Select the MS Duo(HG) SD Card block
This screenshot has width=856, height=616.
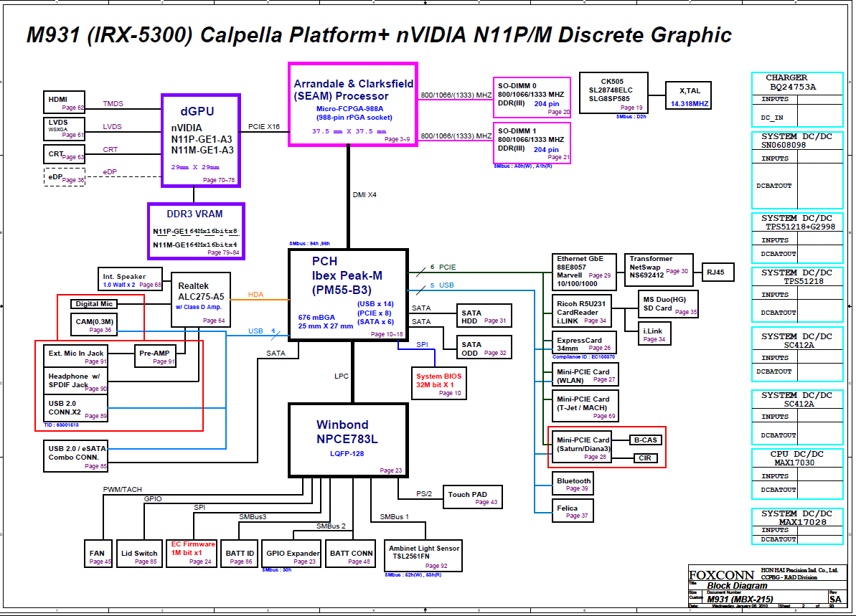click(x=668, y=304)
